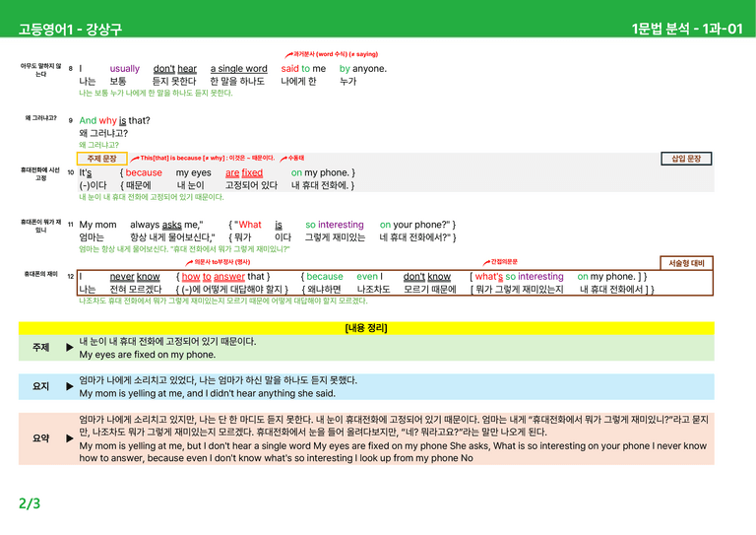Select the 삽입 문장 label box
The height and width of the screenshot is (535, 756).
pyautogui.click(x=686, y=159)
